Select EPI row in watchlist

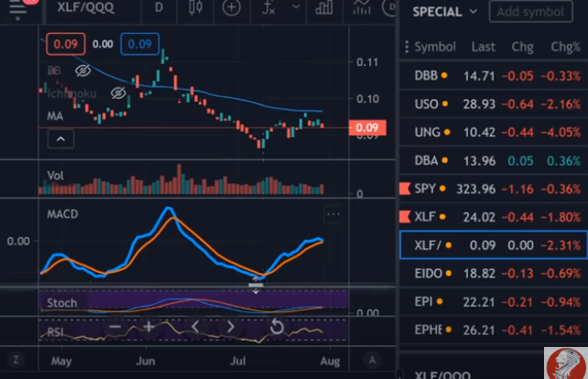click(x=494, y=301)
